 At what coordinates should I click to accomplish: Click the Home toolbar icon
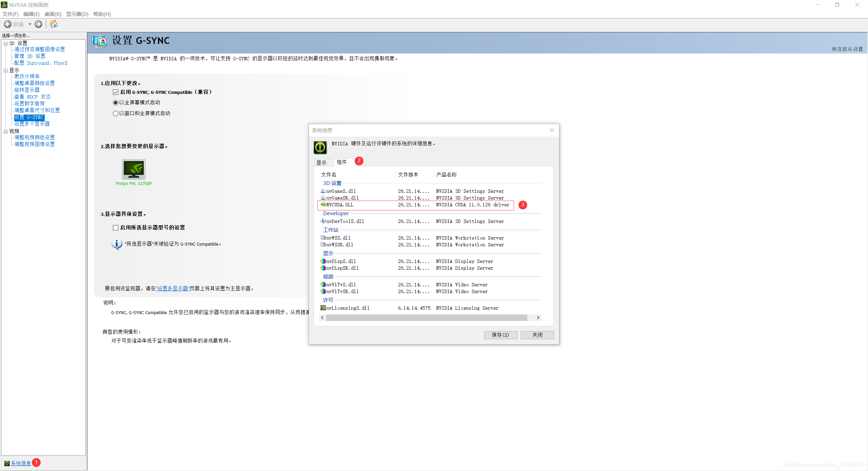tap(54, 24)
